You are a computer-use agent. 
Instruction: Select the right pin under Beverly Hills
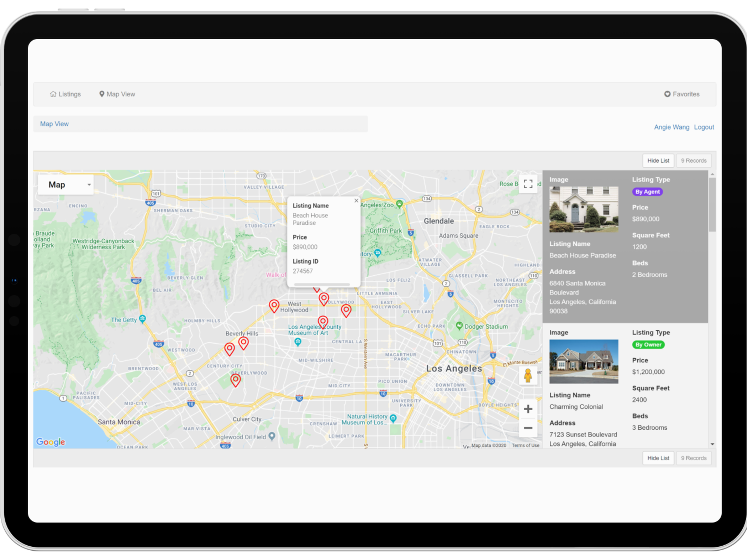(244, 343)
